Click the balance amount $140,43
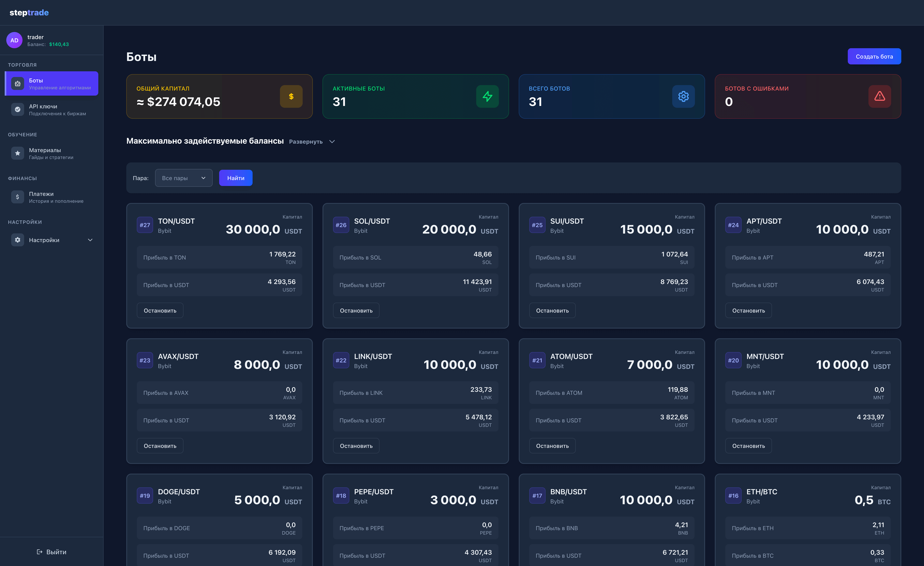The width and height of the screenshot is (924, 566). point(59,44)
